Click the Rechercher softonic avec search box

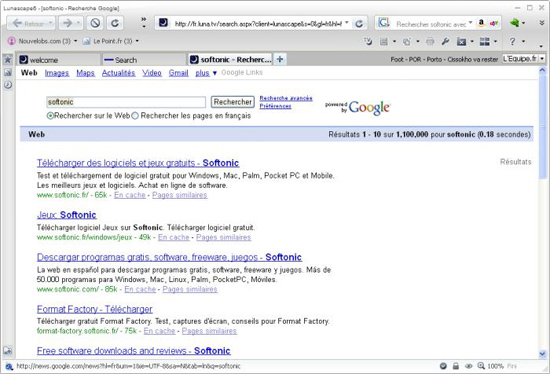(x=431, y=24)
